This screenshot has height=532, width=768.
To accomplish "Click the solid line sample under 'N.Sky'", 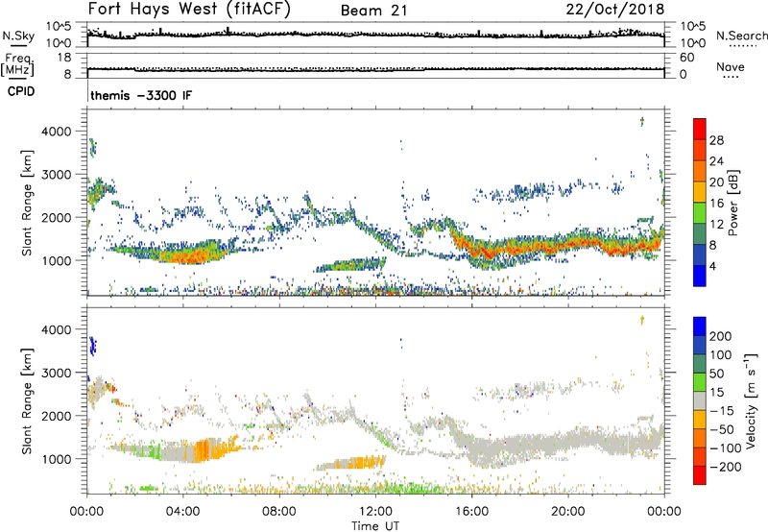I will tap(18, 45).
